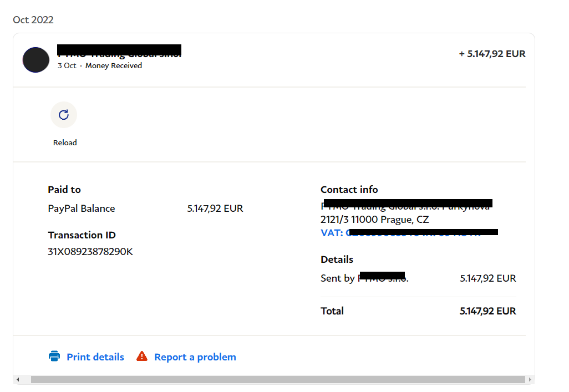Click the "Total" label
The width and height of the screenshot is (569, 392).
point(332,311)
